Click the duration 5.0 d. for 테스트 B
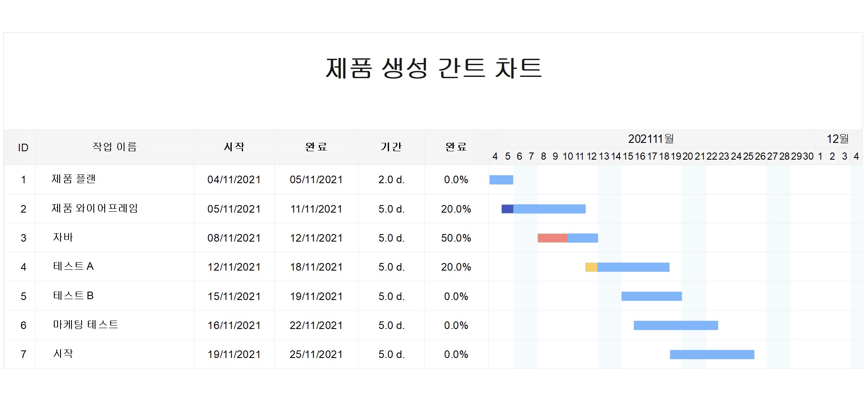868x400 pixels. tap(391, 296)
